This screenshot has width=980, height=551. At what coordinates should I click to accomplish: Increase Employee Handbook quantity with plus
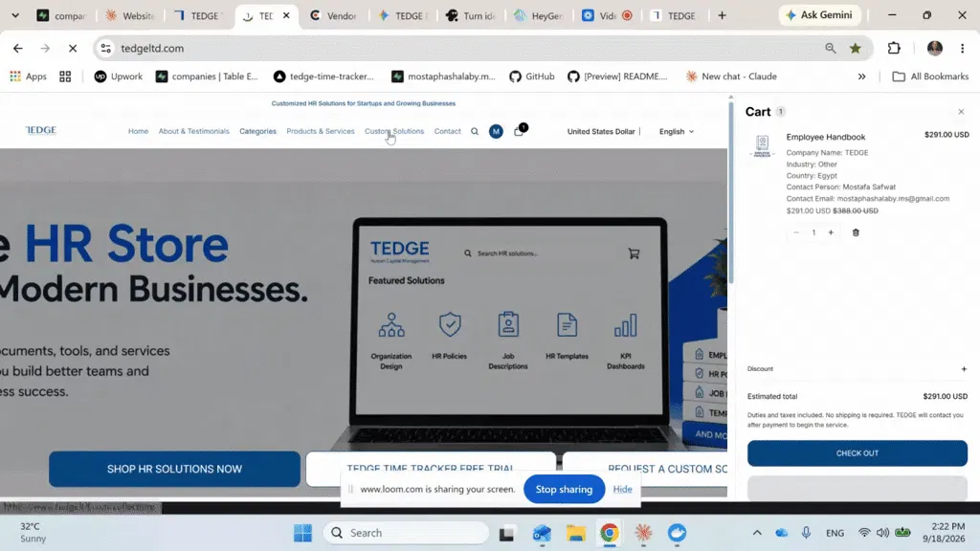point(831,232)
